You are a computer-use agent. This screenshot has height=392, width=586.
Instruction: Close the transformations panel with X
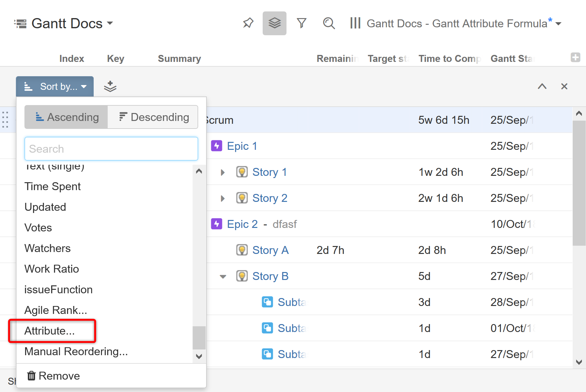click(x=564, y=86)
